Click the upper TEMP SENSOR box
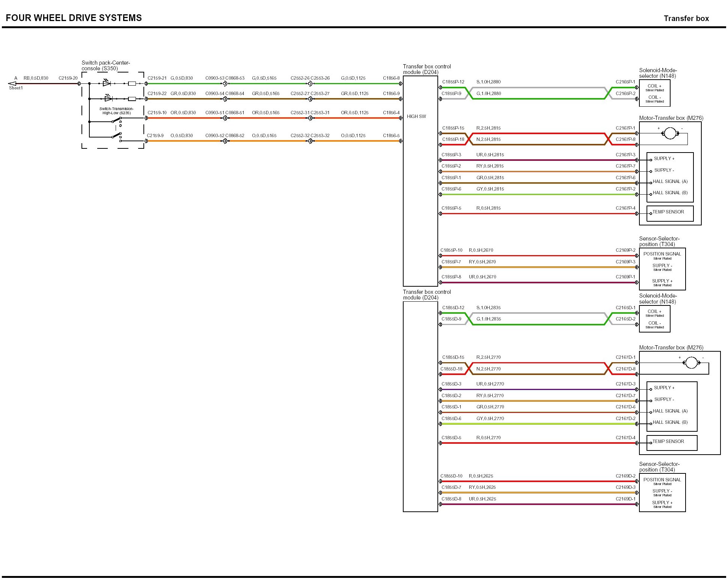The width and height of the screenshot is (728, 582). [670, 213]
